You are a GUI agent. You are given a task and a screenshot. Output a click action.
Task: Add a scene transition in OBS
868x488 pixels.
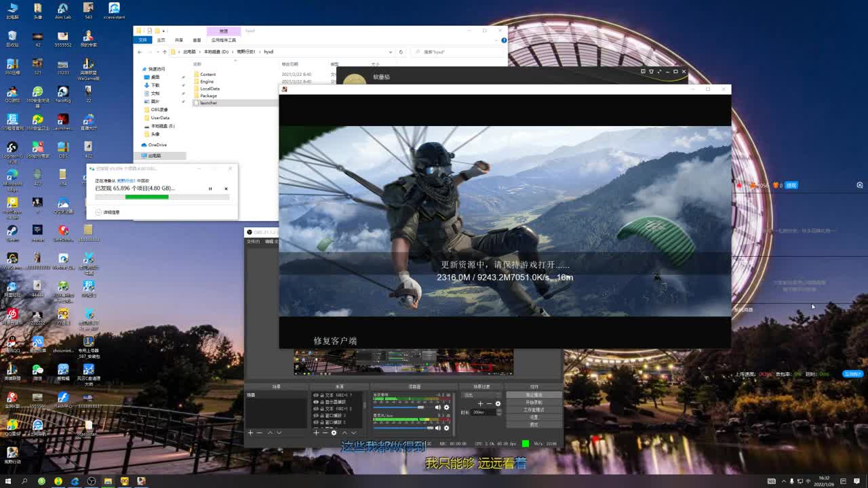[480, 404]
